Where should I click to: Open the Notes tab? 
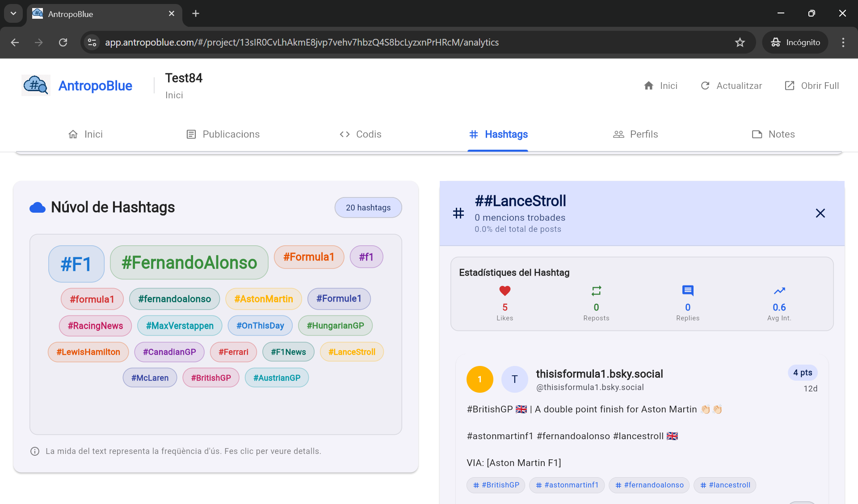(x=773, y=134)
